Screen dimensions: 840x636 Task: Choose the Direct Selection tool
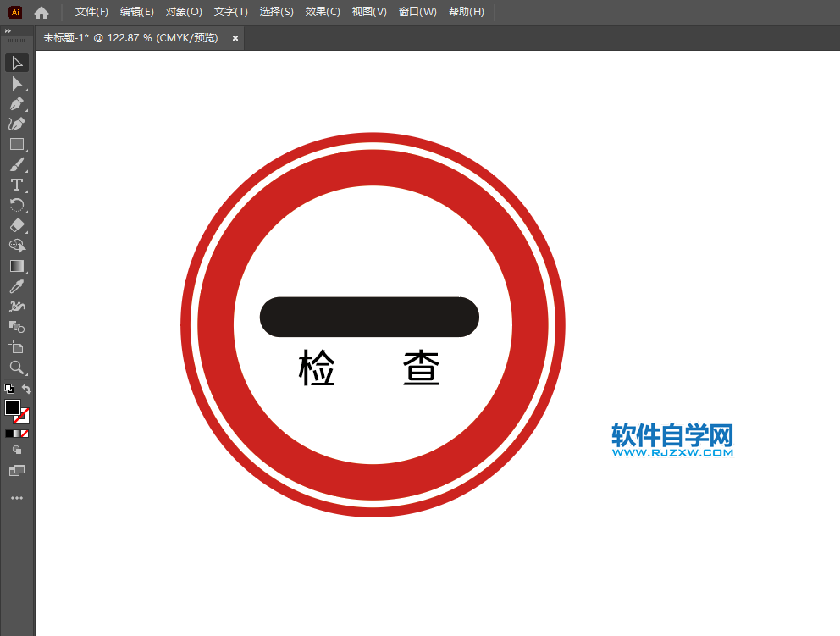17,83
